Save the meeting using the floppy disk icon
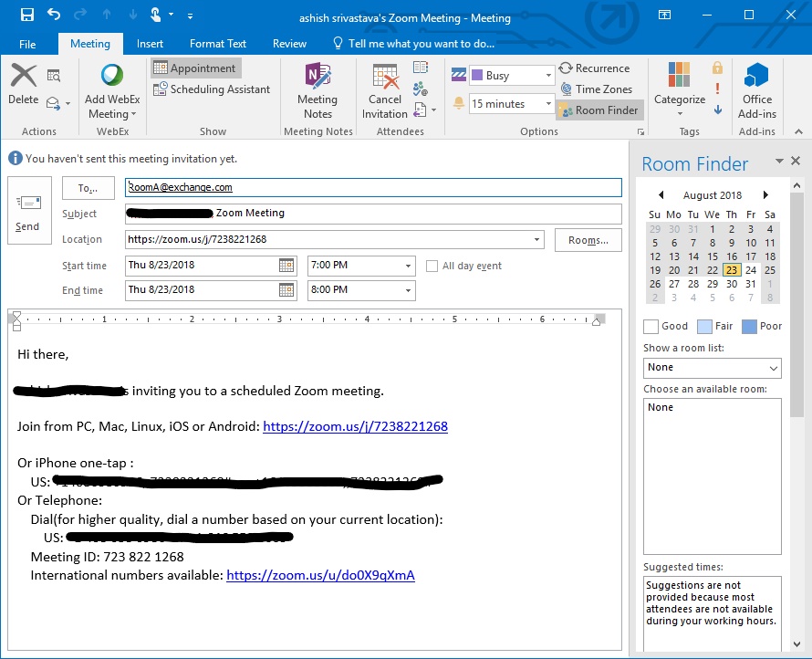Screen dimensions: 812x659 click(27, 15)
